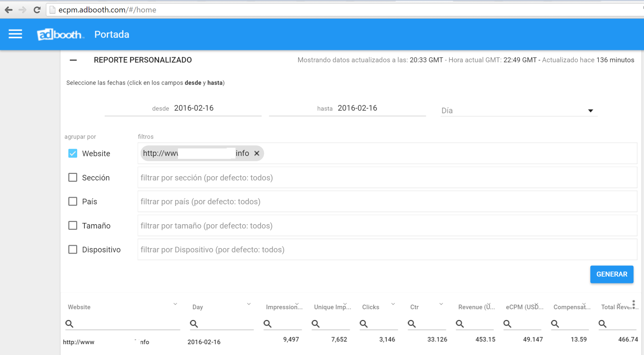Uncheck the Website grouping checkbox
Image resolution: width=644 pixels, height=355 pixels.
[x=73, y=153]
